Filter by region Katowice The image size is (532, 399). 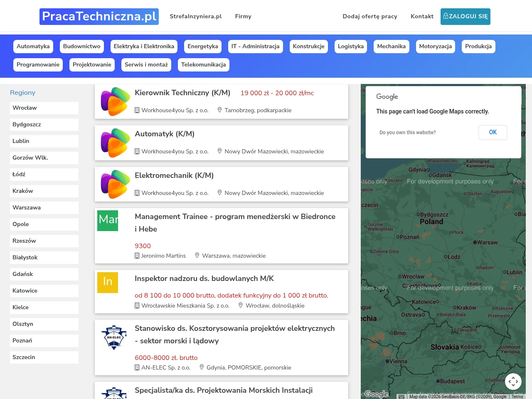44,291
